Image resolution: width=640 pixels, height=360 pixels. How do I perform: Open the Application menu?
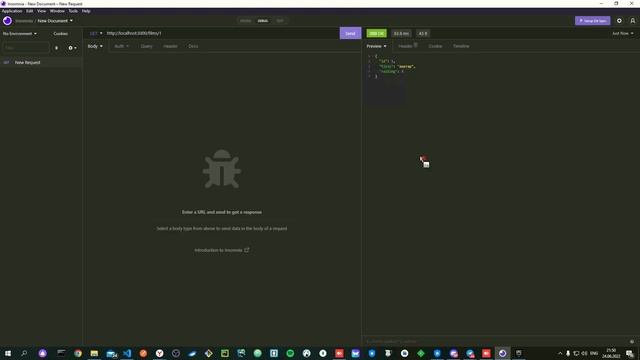pyautogui.click(x=12, y=11)
